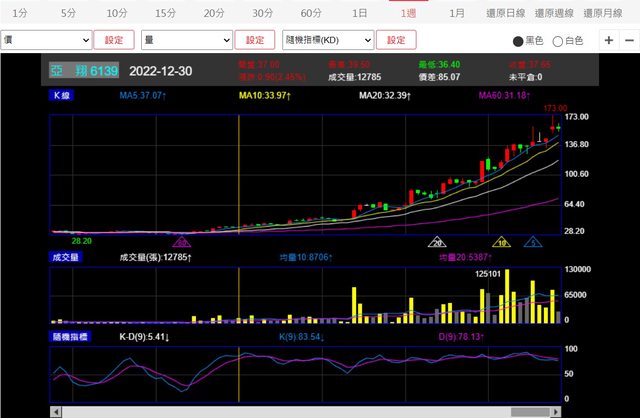The height and width of the screenshot is (418, 640).
Task: Open the 量 volume dropdown
Action: [186, 40]
